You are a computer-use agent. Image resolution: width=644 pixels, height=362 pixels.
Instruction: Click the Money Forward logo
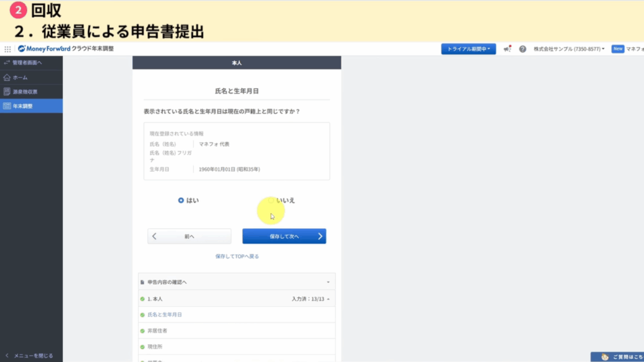43,49
